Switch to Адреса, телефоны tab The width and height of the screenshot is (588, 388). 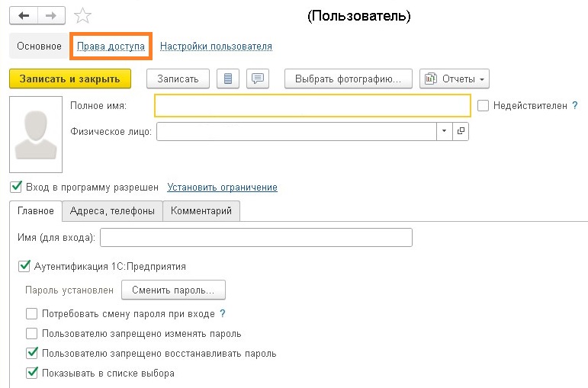111,211
